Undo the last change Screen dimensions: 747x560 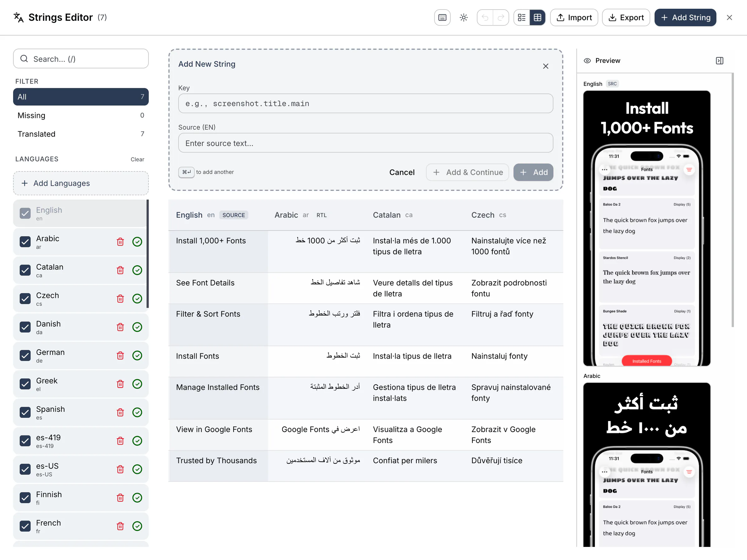click(x=485, y=17)
